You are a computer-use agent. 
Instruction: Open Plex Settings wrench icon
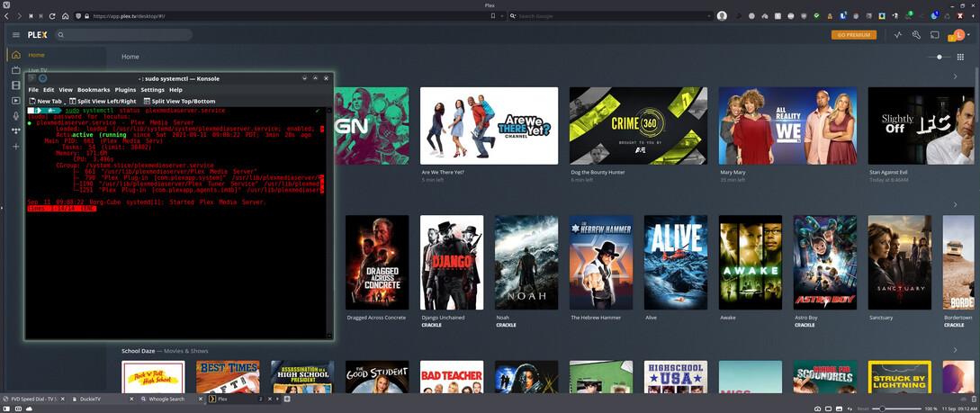point(916,35)
